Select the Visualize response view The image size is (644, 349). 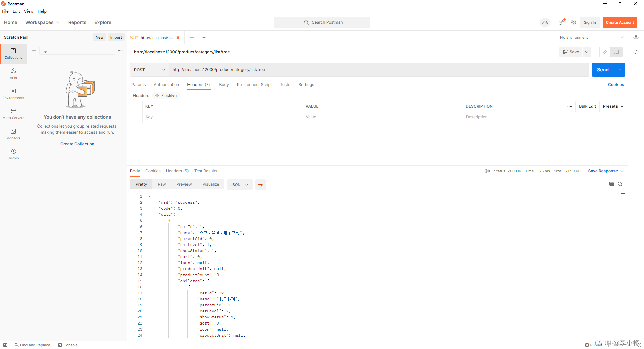pos(211,184)
